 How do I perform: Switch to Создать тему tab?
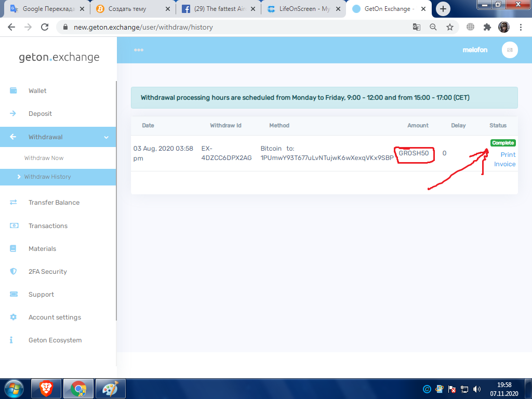[x=133, y=9]
